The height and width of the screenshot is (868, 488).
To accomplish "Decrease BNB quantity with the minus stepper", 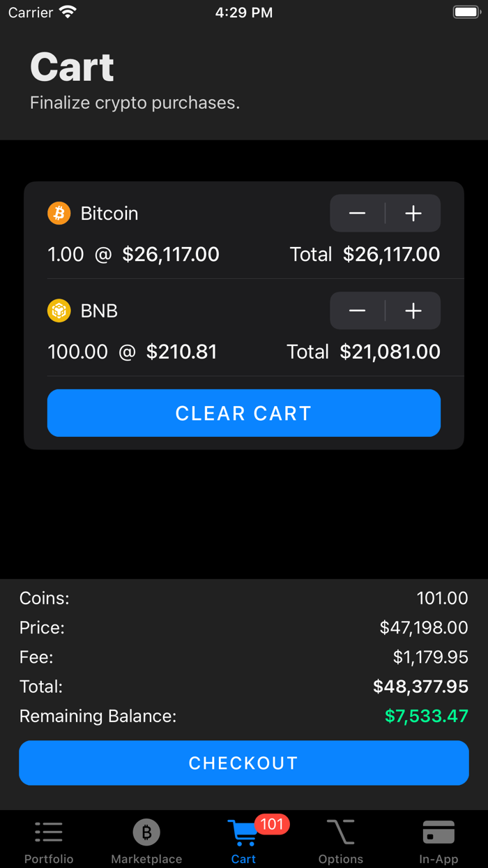I will pyautogui.click(x=357, y=310).
